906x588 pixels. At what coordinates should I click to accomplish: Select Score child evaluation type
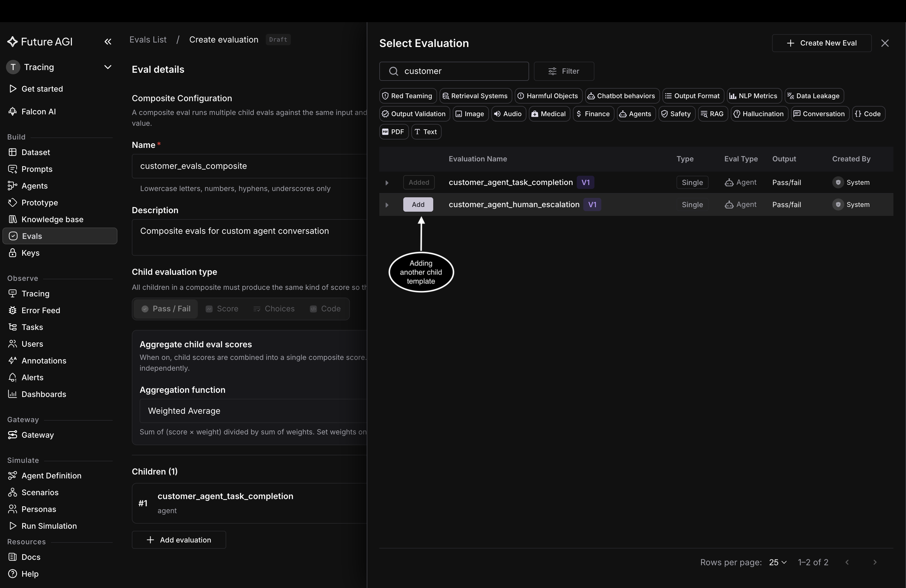click(222, 308)
